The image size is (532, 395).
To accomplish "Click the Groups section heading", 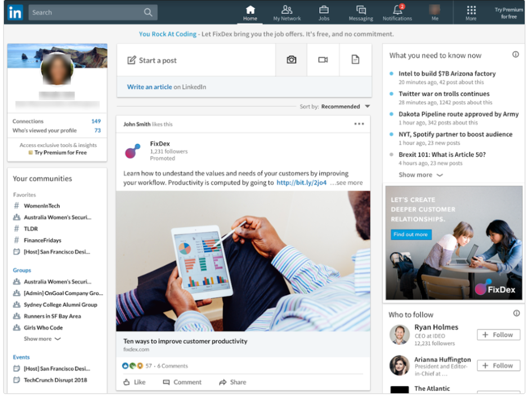I will [x=22, y=270].
